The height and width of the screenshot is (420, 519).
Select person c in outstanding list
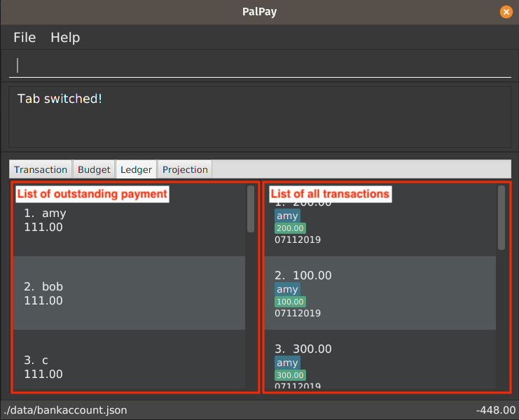pos(129,359)
